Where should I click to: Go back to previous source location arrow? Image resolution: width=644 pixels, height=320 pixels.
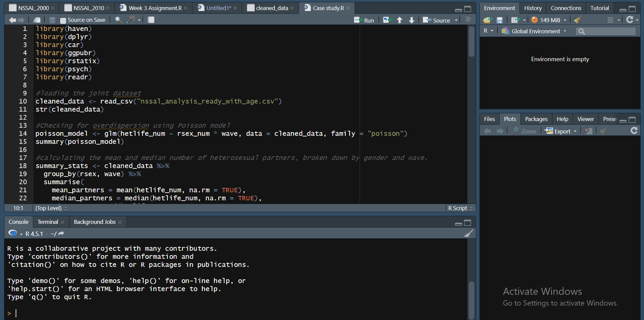(12, 20)
